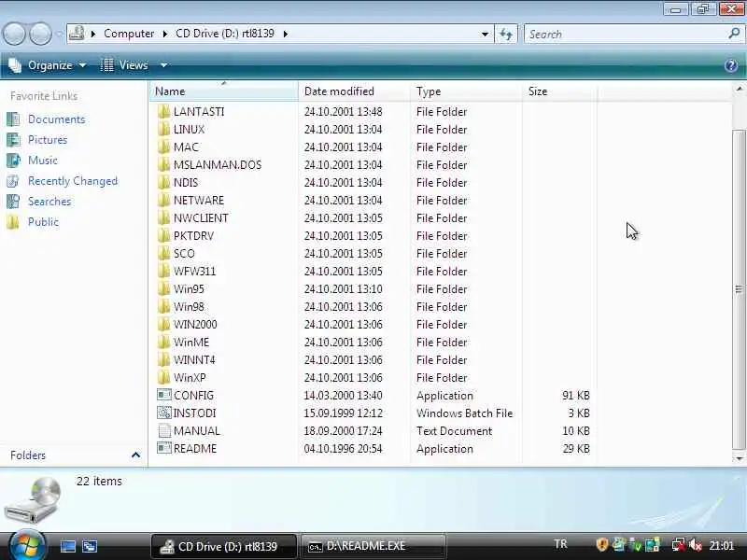Select the Win95 folder icon
Image resolution: width=747 pixels, height=560 pixels.
tap(164, 288)
